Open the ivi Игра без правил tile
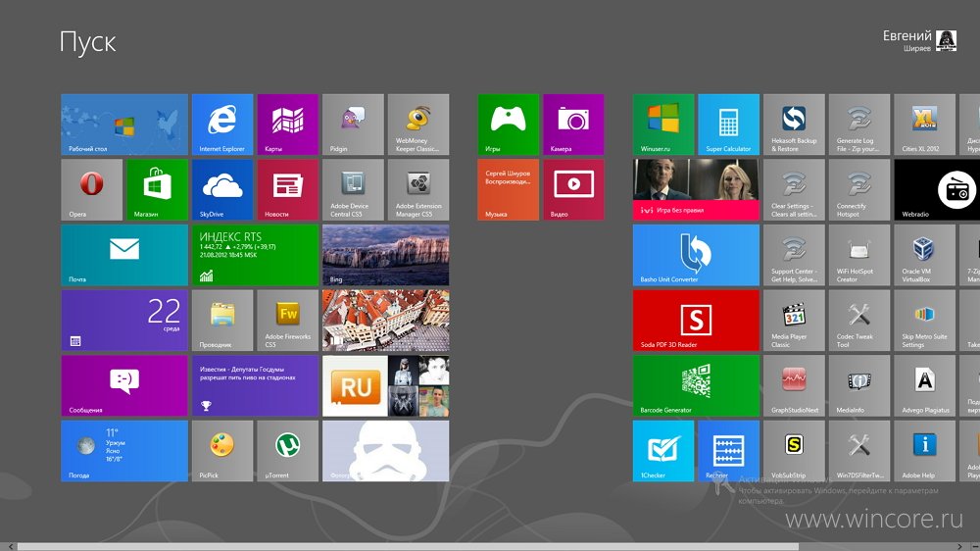Image resolution: width=980 pixels, height=551 pixels. (x=696, y=189)
